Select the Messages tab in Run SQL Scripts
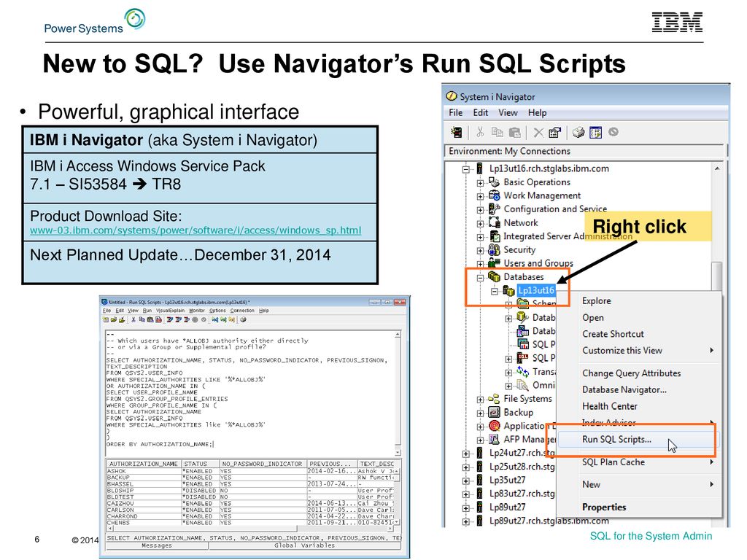Screen dimensions: 747x560 click(157, 545)
